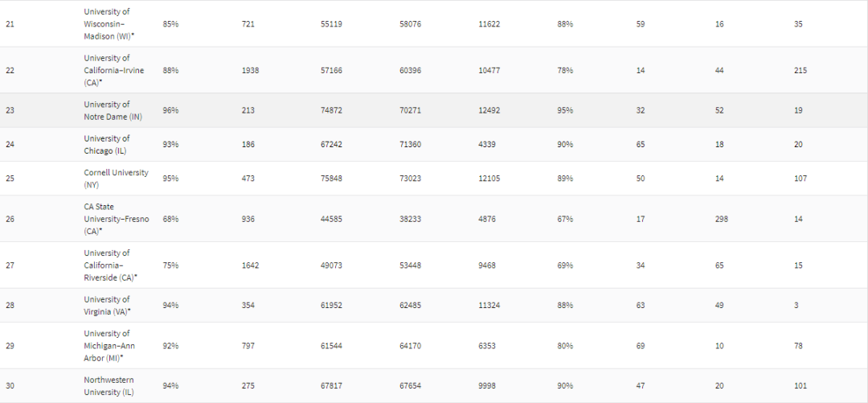Select rank number 30 cell
This screenshot has height=403, width=868.
coord(10,386)
